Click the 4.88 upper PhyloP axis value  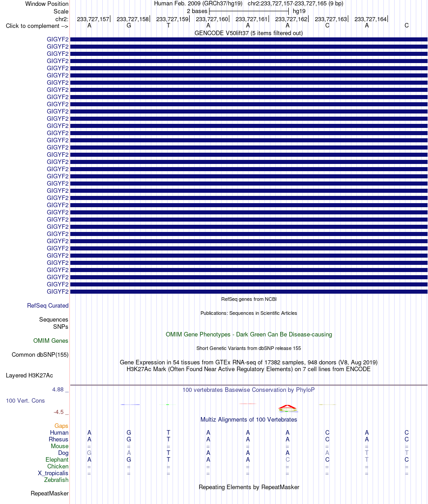(58, 390)
